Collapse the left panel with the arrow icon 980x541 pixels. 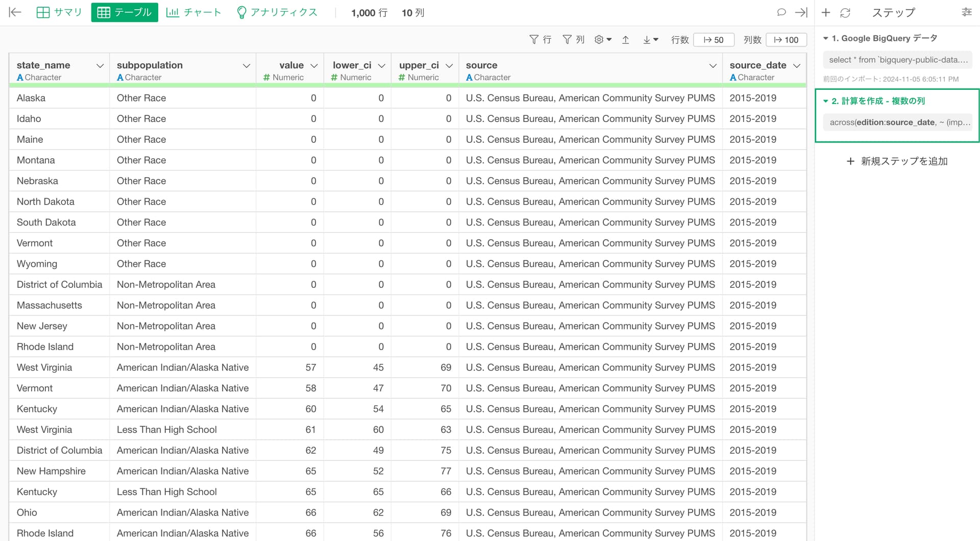(x=15, y=12)
